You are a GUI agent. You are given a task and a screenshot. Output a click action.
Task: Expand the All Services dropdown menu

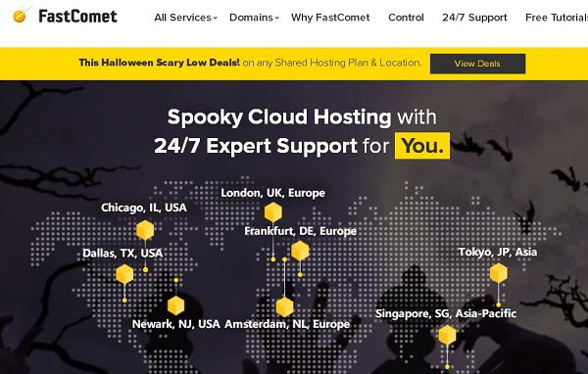click(x=185, y=18)
